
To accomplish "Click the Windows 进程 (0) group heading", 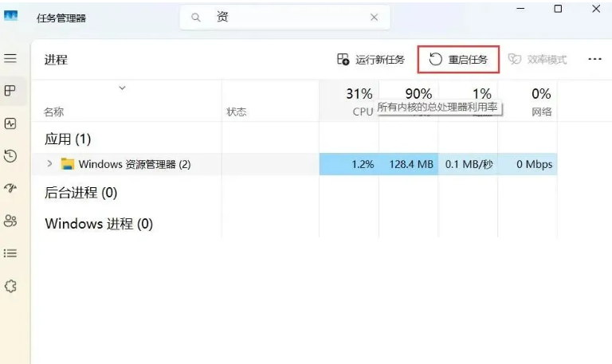I will (x=99, y=224).
